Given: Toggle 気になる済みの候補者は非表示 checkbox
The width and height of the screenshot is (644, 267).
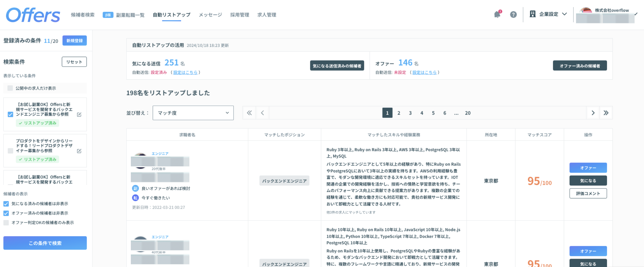Looking at the screenshot, I should tap(6, 204).
